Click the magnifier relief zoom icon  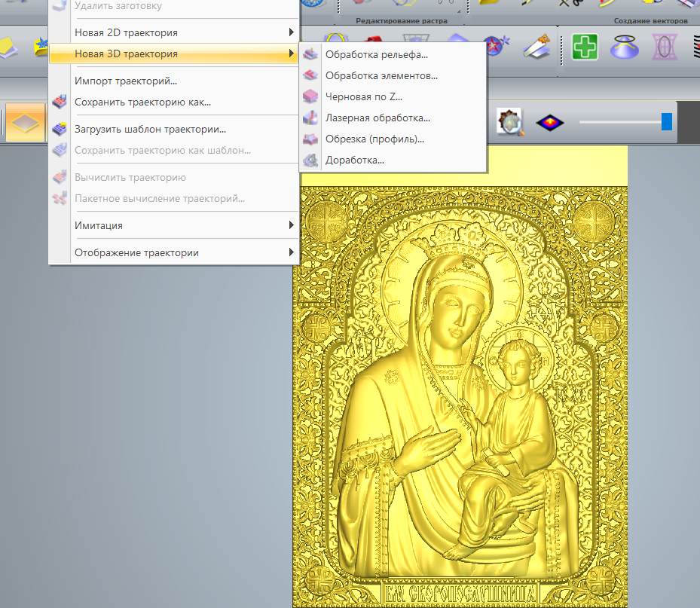click(510, 122)
